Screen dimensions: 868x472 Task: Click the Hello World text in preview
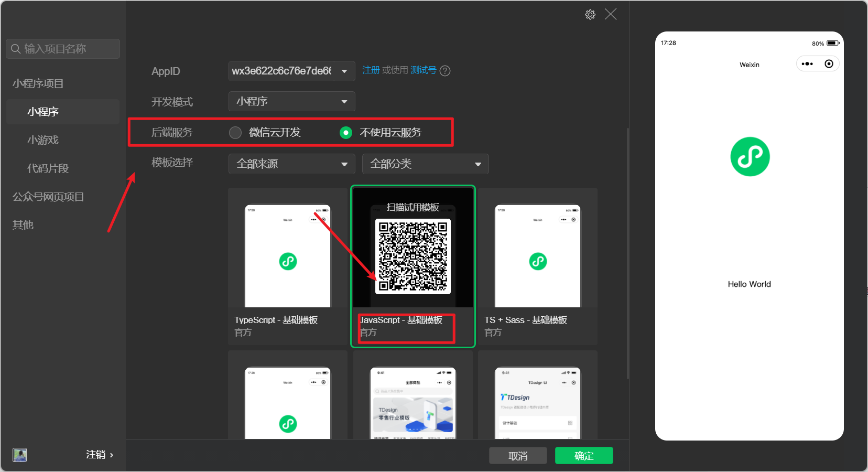pyautogui.click(x=750, y=284)
